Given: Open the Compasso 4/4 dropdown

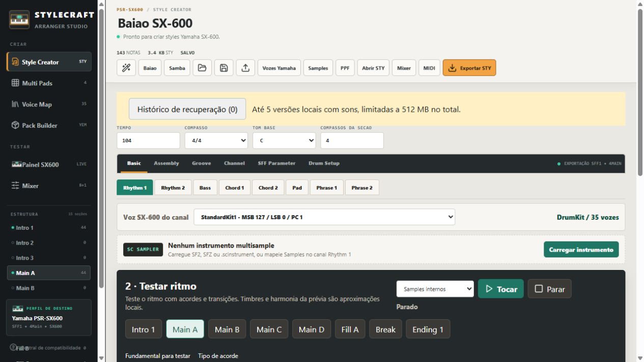Looking at the screenshot, I should tap(216, 141).
